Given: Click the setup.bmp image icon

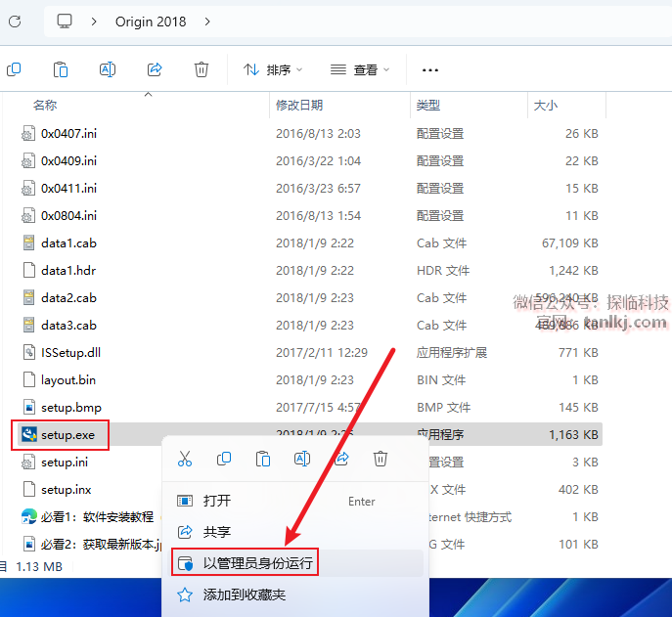Looking at the screenshot, I should (x=28, y=407).
